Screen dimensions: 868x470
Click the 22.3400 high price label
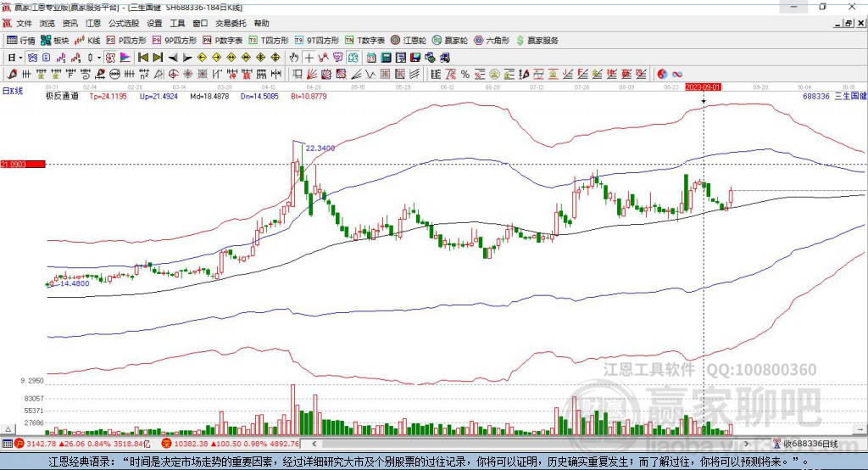[320, 148]
